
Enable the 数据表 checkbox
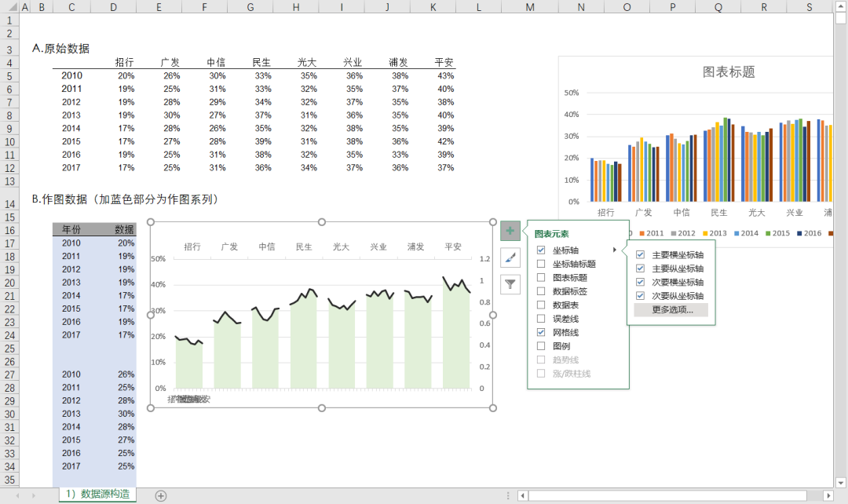(541, 305)
